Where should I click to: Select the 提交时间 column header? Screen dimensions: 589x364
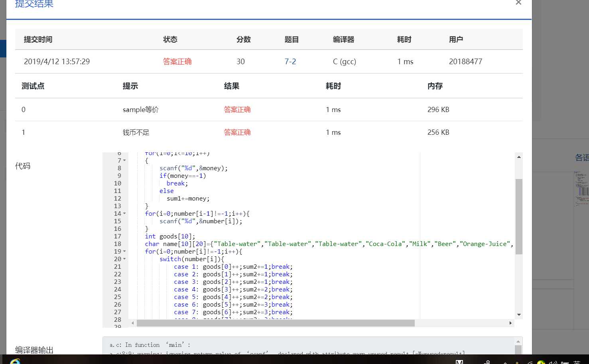pyautogui.click(x=38, y=39)
